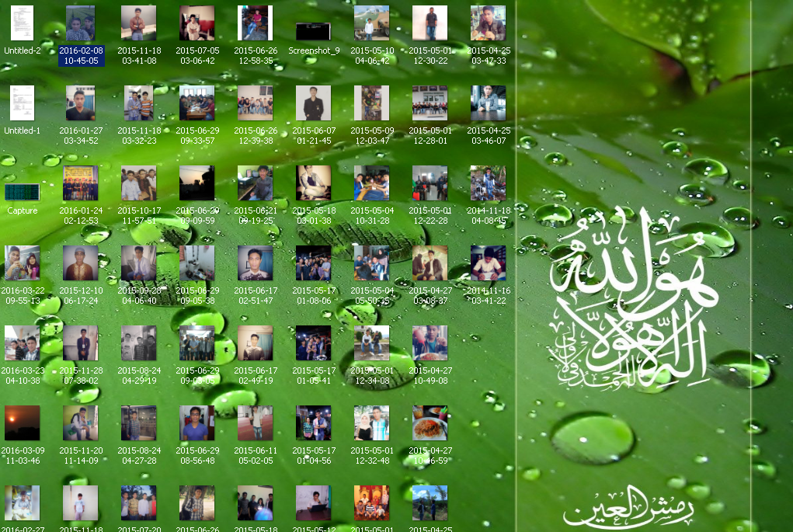Select picture 2015-04-25 03-47-33
The width and height of the screenshot is (793, 532).
click(488, 23)
